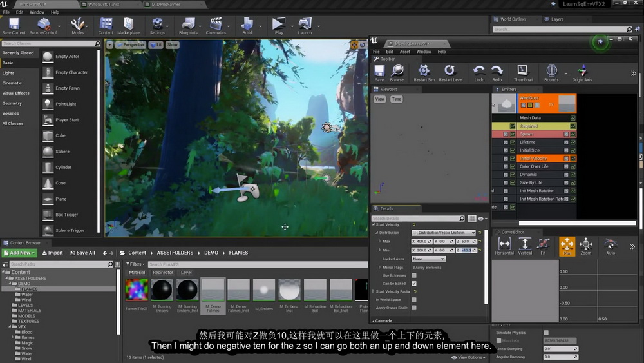This screenshot has width=644, height=363.
Task: Click Browse icon in Cascade toolbar
Action: coord(397,74)
